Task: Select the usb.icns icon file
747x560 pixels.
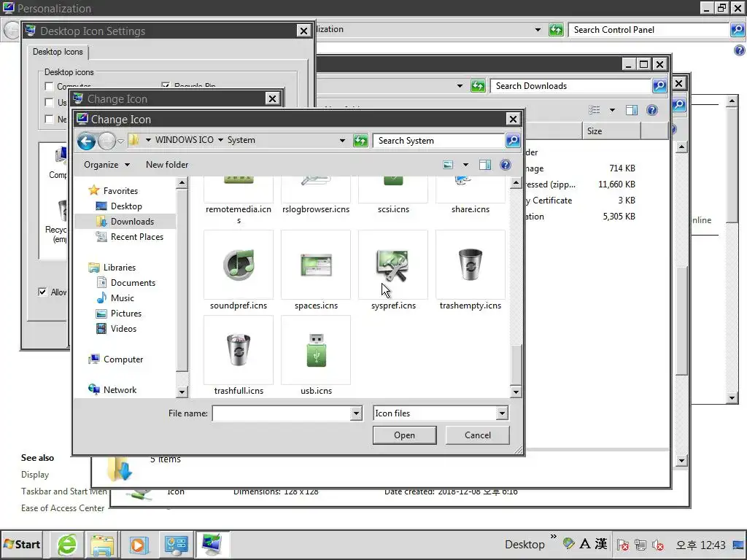Action: tap(316, 355)
